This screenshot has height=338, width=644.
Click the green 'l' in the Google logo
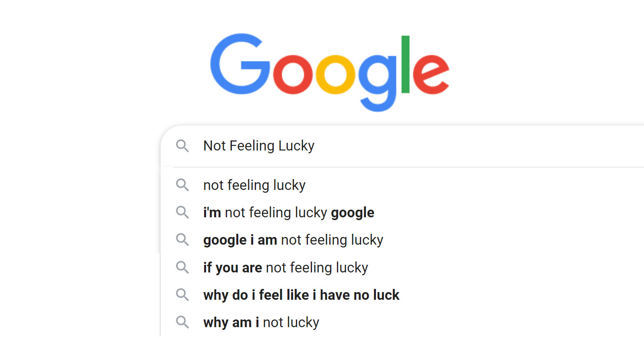coord(405,64)
